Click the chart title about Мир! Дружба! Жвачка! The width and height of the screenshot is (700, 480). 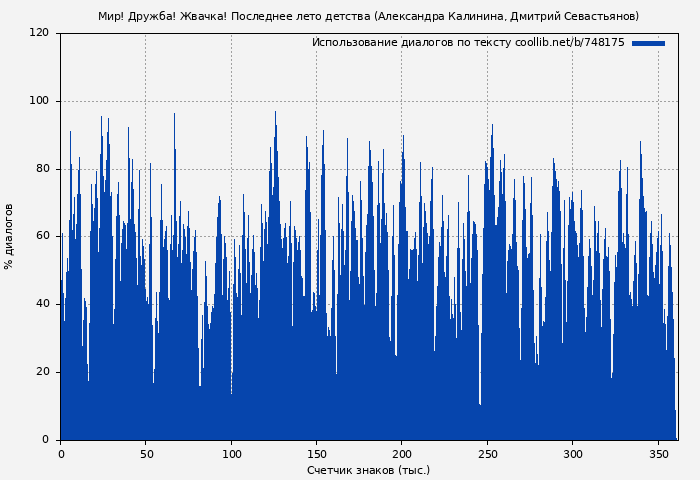tap(368, 16)
